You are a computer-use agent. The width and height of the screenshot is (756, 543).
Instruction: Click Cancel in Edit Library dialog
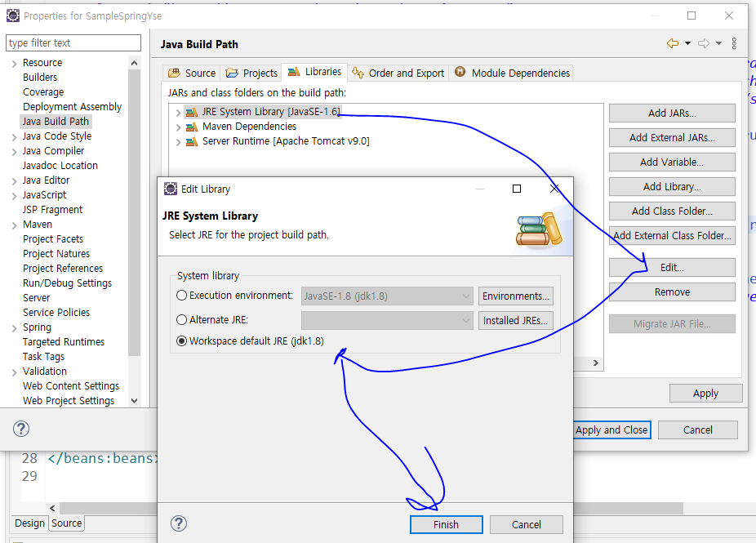(526, 525)
